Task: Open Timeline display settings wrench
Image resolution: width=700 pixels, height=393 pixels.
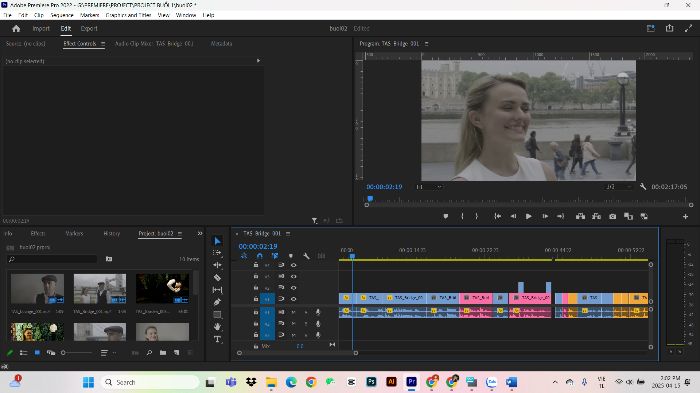Action: (x=306, y=256)
